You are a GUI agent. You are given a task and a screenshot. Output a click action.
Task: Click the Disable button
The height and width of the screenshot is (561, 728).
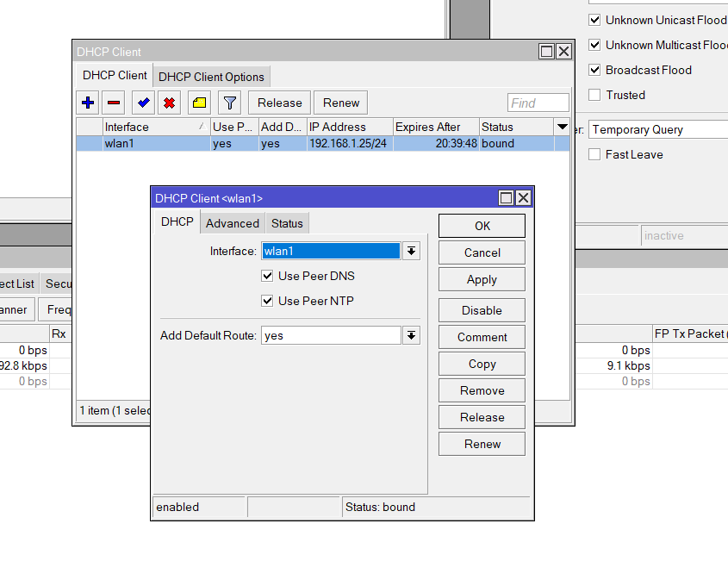[x=482, y=310]
